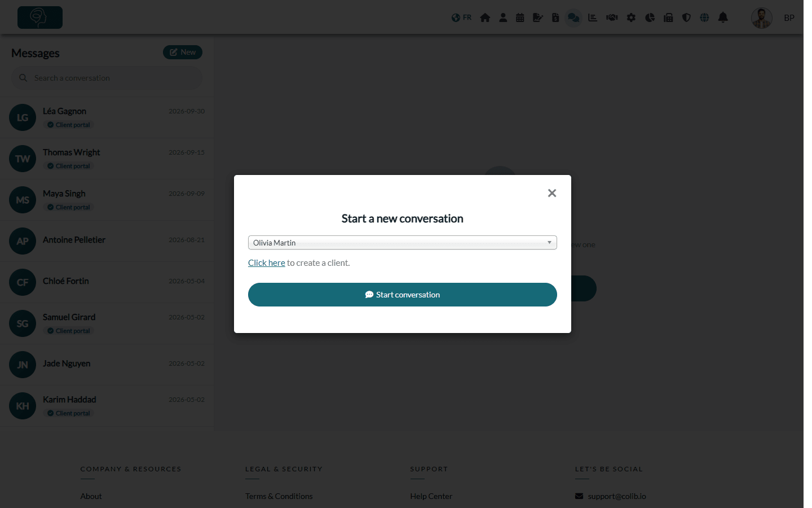The height and width of the screenshot is (508, 812).
Task: Open Jade Nguyen conversation
Action: tap(107, 365)
